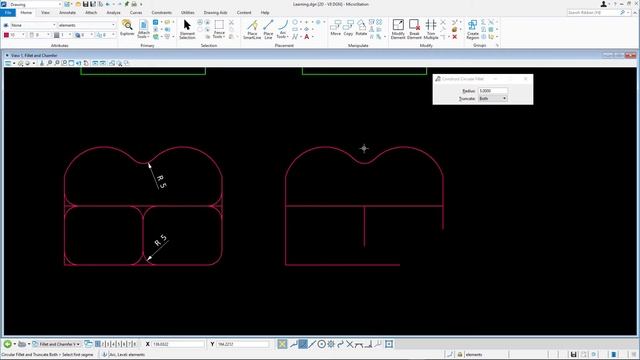Open Arc Tools in the Placement group

(x=282, y=29)
